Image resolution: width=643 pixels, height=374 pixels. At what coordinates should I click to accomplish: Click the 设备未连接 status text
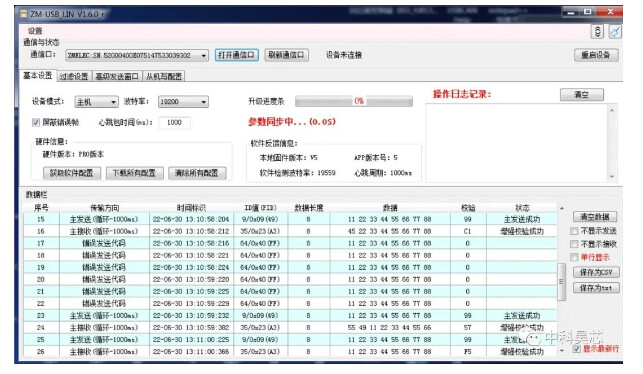(x=344, y=55)
